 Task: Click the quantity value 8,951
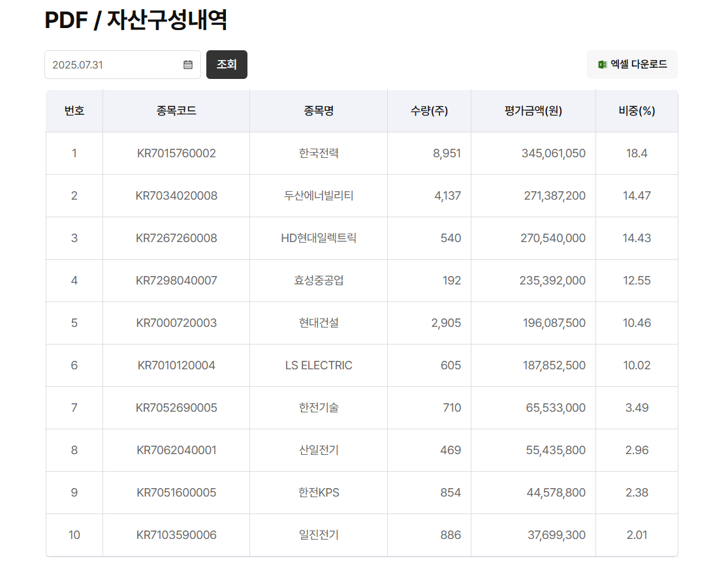click(447, 153)
